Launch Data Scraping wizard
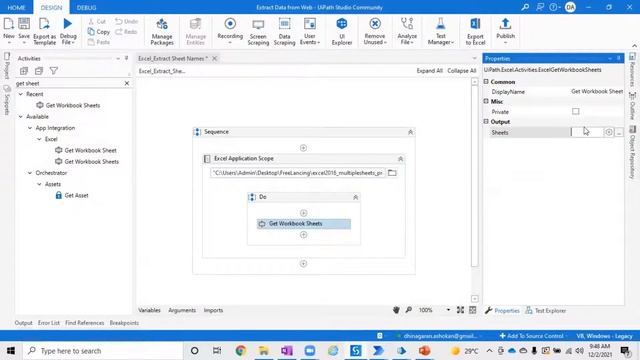The image size is (640, 360). 284,31
